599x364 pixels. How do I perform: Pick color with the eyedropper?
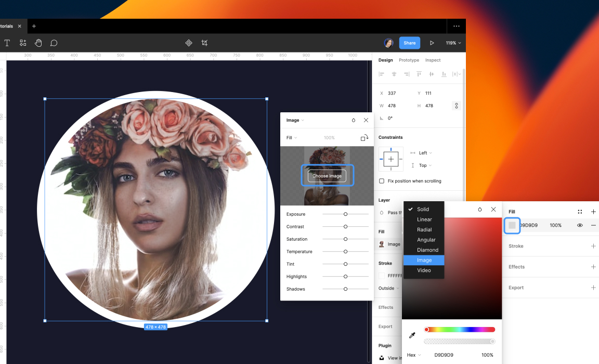tap(412, 335)
